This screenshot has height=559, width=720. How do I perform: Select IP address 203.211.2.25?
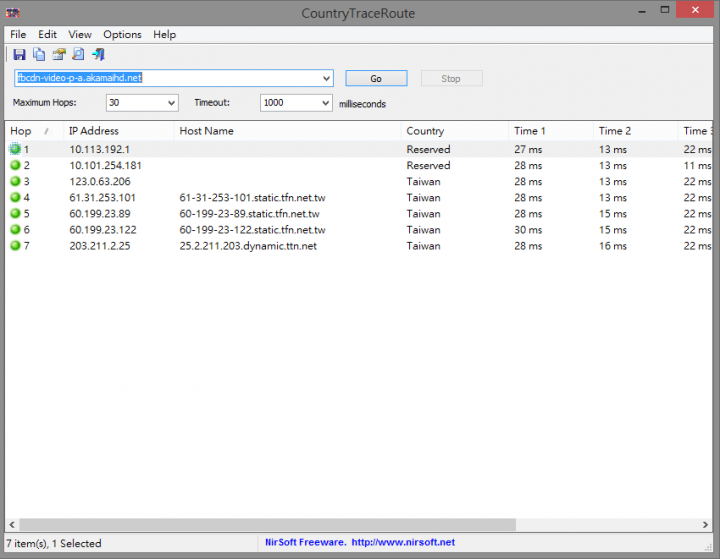100,246
